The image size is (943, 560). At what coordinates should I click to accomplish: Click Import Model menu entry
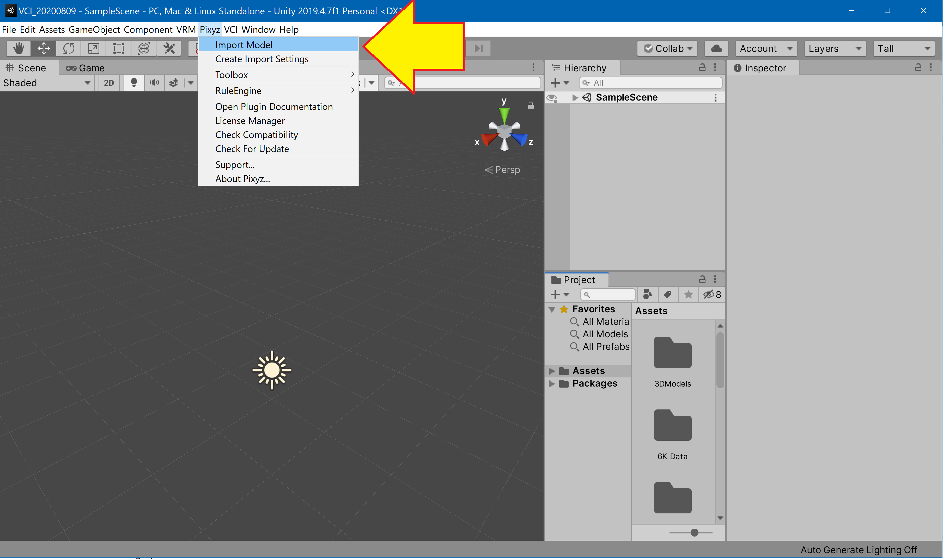[244, 45]
